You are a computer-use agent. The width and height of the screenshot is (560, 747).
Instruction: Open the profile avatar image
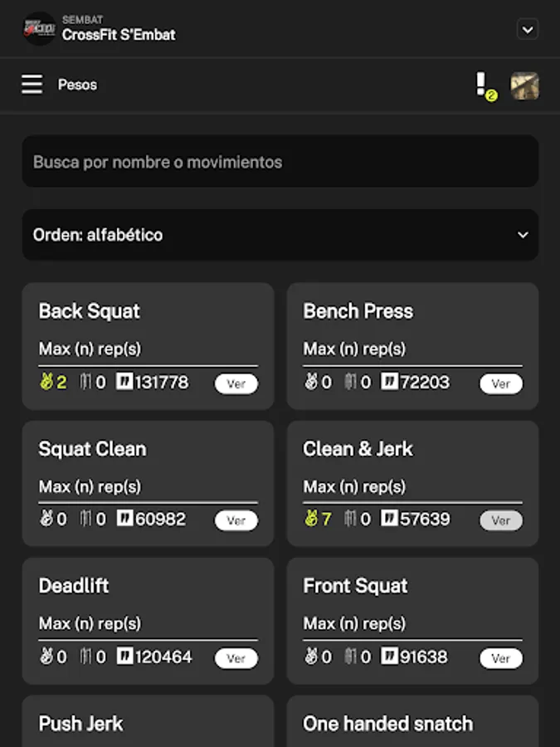point(523,85)
